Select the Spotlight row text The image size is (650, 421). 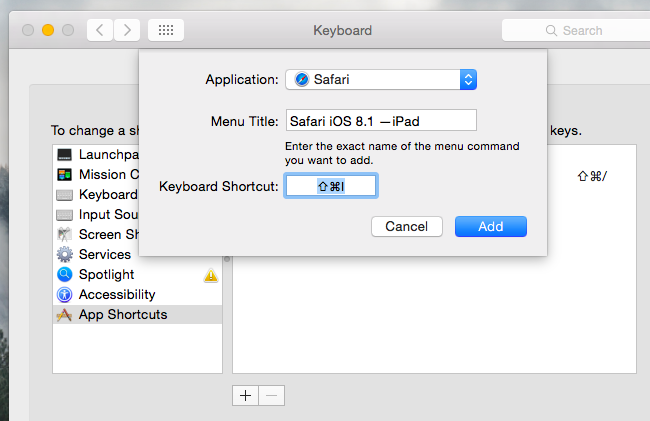pyautogui.click(x=107, y=275)
